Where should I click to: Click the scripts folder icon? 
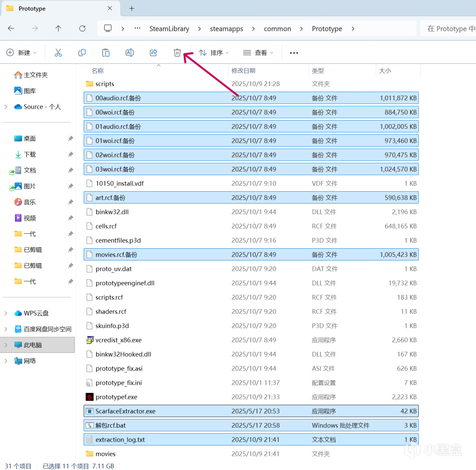(x=90, y=84)
